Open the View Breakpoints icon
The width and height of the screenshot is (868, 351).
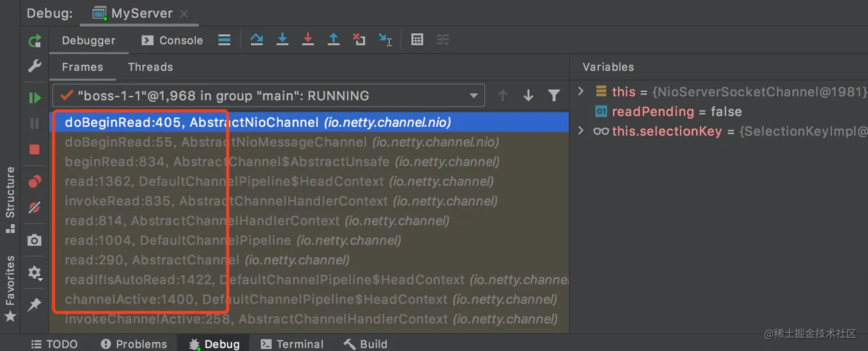34,182
